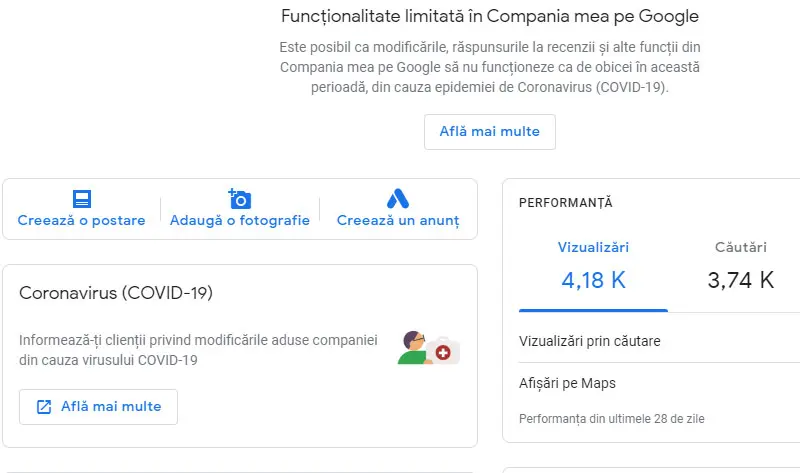Screen dimensions: 800x473
Task: Click the Informează-ți clienții description text
Action: click(198, 350)
